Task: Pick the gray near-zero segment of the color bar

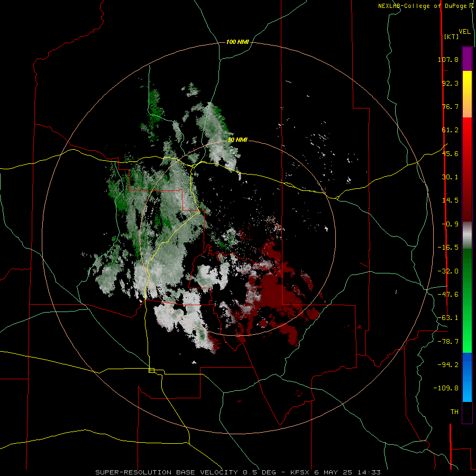Action: coord(467,235)
